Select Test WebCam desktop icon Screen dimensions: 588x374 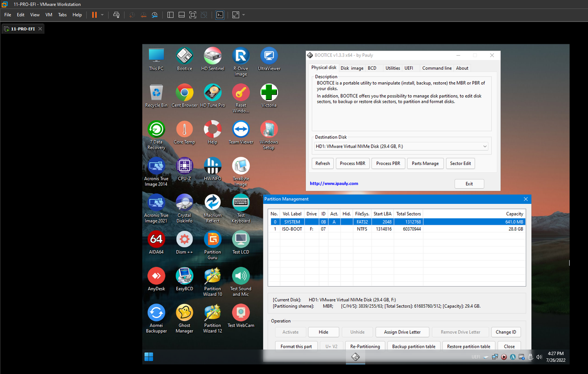(241, 316)
